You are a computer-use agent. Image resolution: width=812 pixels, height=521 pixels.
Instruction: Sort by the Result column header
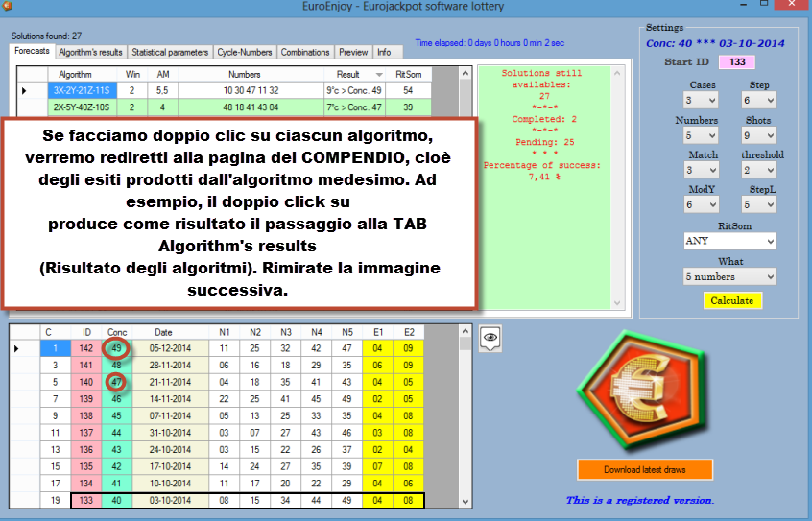click(x=355, y=75)
